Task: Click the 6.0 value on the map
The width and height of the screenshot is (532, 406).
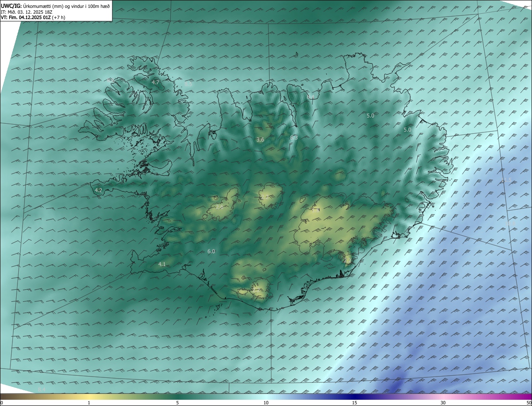Action: click(x=211, y=252)
